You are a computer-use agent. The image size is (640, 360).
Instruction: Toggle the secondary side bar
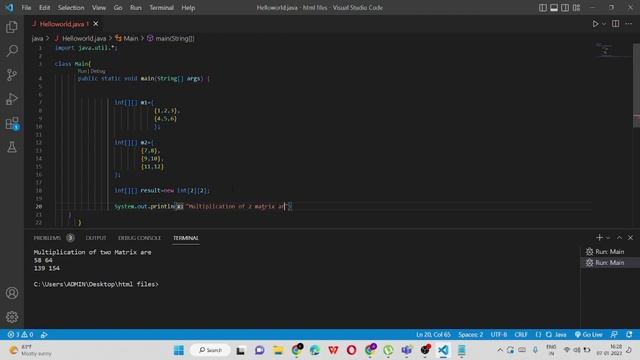565,7
